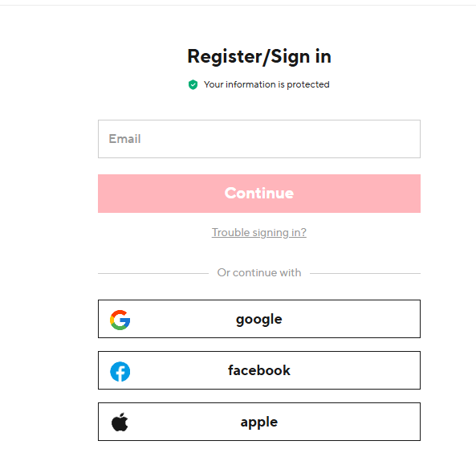
Task: Open the Trouble signing in? link
Action: [x=259, y=232]
